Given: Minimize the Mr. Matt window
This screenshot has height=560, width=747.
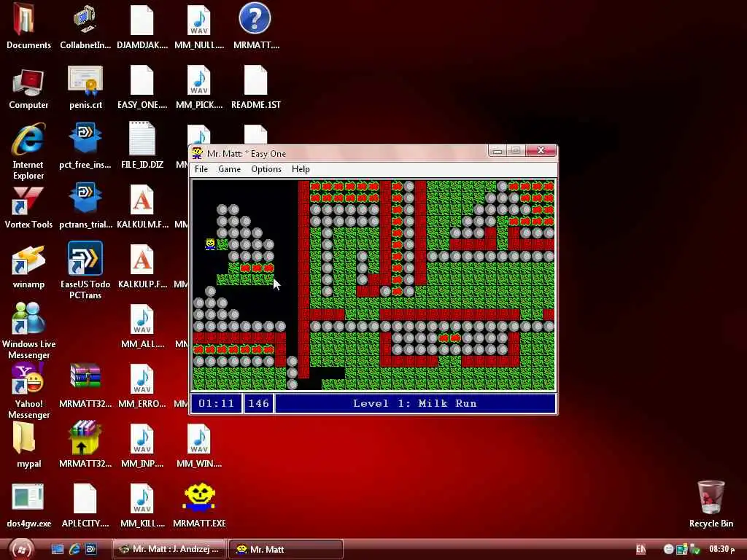Looking at the screenshot, I should click(497, 151).
